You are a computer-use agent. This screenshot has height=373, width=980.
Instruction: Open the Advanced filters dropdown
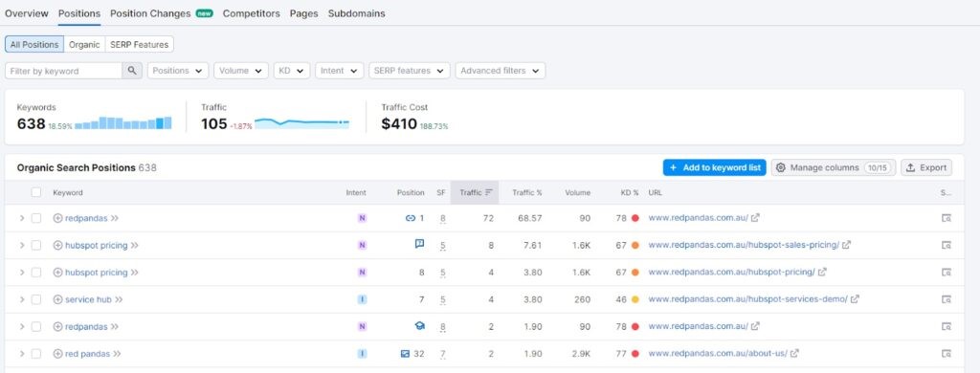[500, 71]
